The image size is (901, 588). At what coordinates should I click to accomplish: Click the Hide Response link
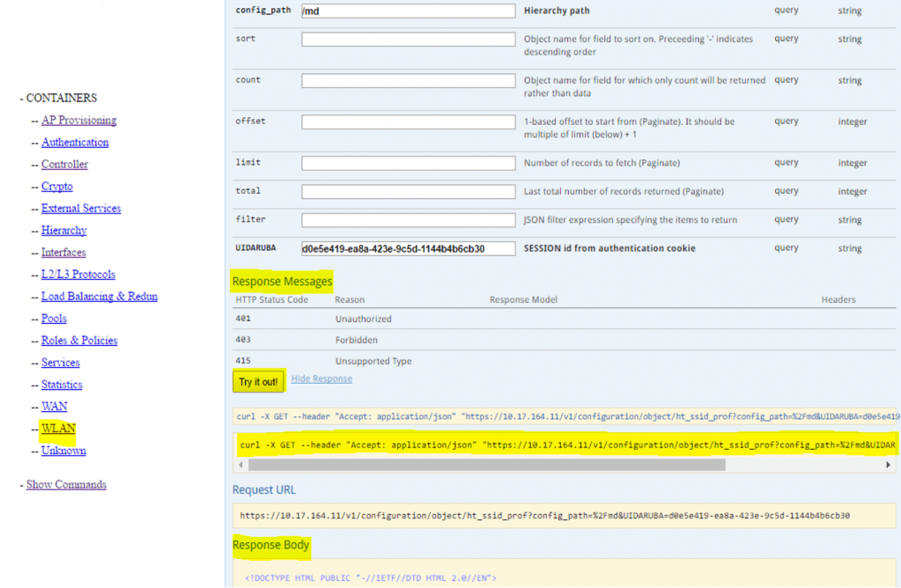pos(321,379)
